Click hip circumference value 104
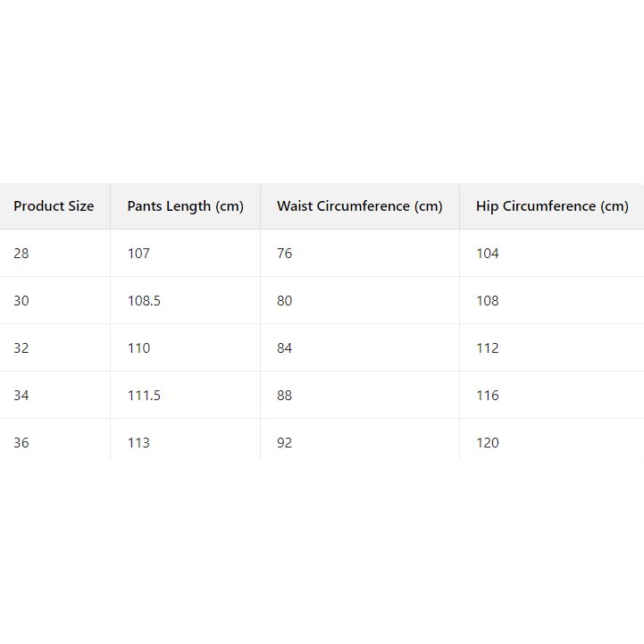 tap(488, 254)
